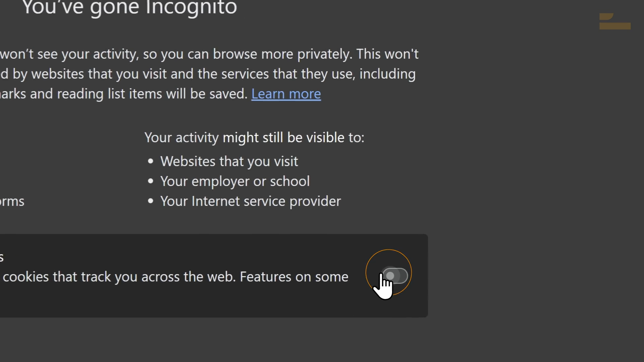Image resolution: width=644 pixels, height=362 pixels.
Task: Click the "Your employer or school" list item
Action: tap(235, 181)
